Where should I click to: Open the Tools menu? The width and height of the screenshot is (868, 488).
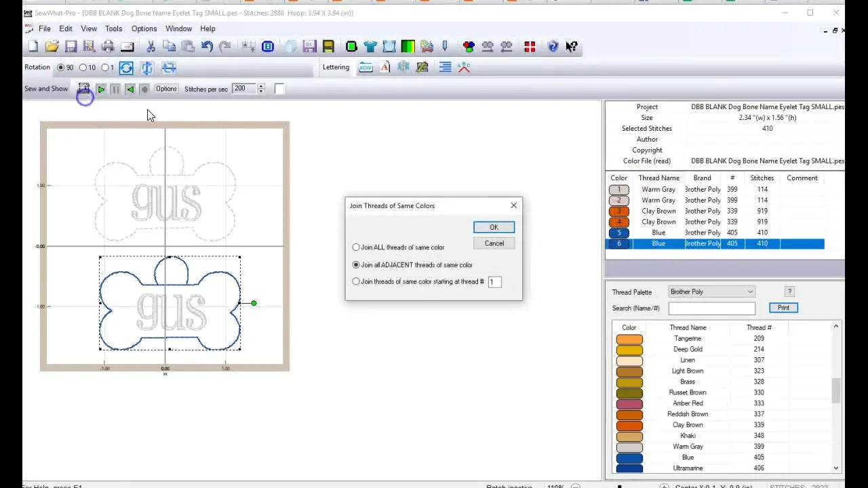pos(113,28)
